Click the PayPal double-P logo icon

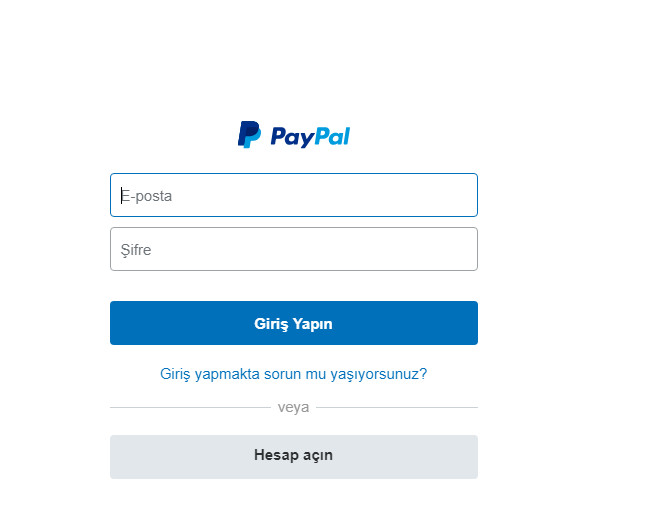[x=249, y=134]
